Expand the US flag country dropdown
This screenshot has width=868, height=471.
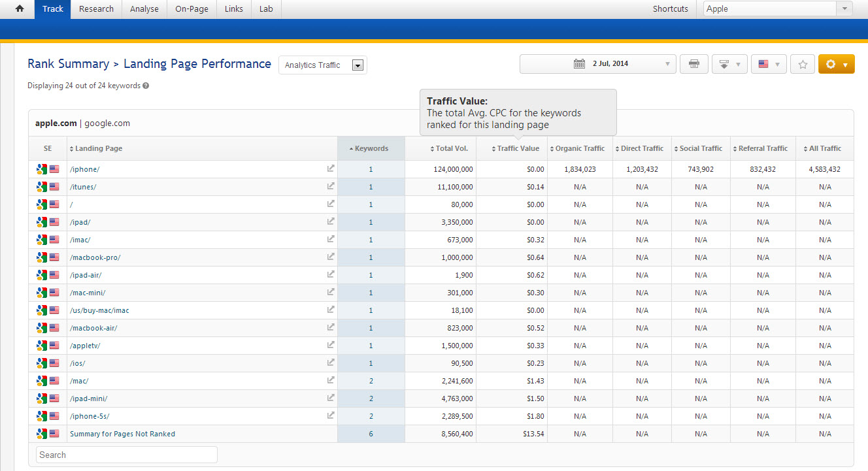769,64
